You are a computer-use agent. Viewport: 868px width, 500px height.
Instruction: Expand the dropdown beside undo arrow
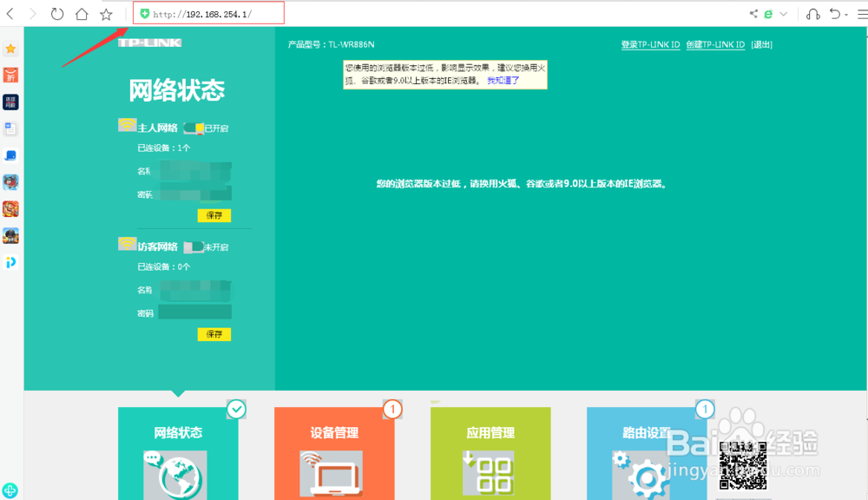[846, 15]
